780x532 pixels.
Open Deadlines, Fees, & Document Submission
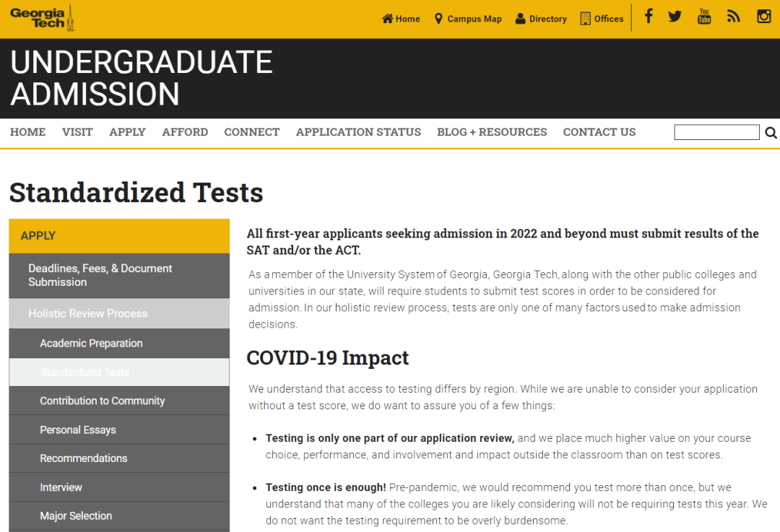click(x=100, y=275)
